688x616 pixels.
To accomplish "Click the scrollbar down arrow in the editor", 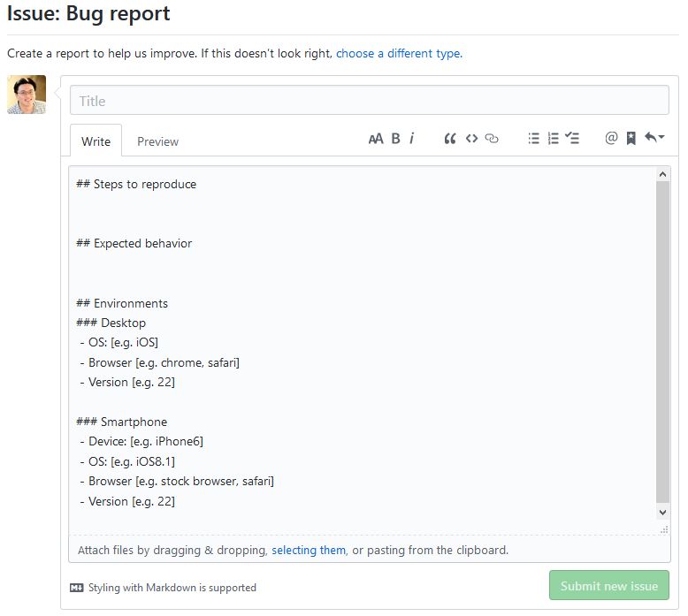I will click(x=663, y=512).
